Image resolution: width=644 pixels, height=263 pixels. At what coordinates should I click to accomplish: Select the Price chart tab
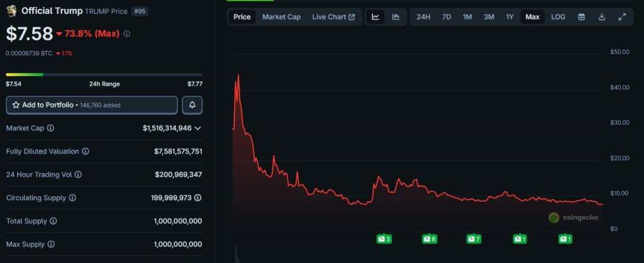tap(242, 17)
